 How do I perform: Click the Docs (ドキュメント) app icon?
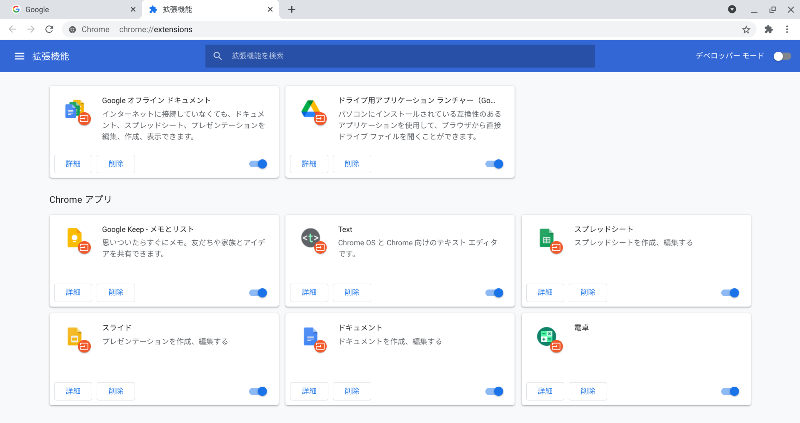(x=313, y=339)
